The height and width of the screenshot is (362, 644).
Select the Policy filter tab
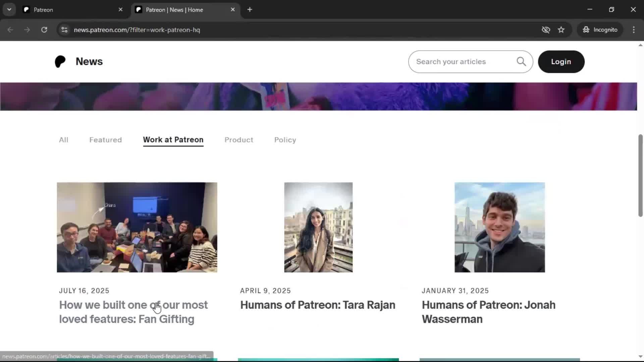pyautogui.click(x=285, y=140)
